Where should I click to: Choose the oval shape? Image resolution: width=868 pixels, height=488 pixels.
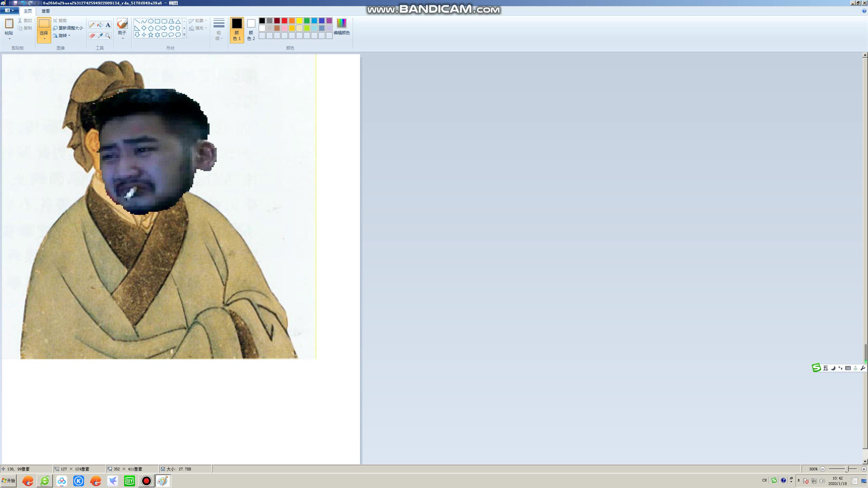tap(151, 21)
